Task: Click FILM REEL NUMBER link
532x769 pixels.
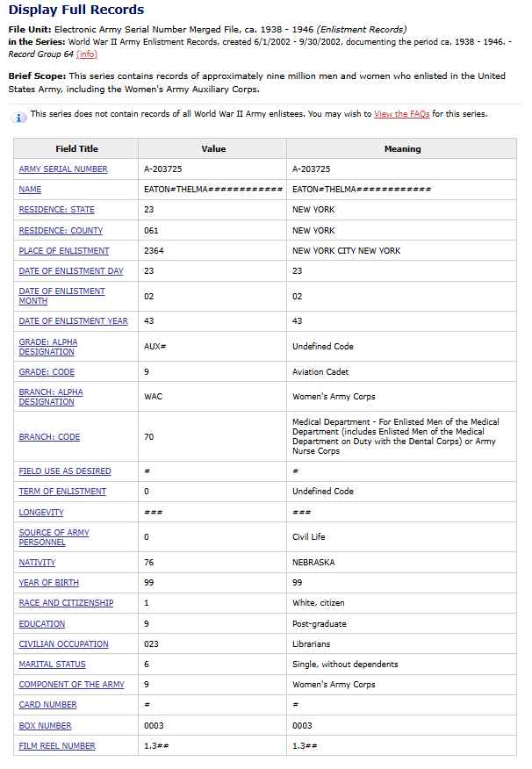Action: pyautogui.click(x=57, y=746)
